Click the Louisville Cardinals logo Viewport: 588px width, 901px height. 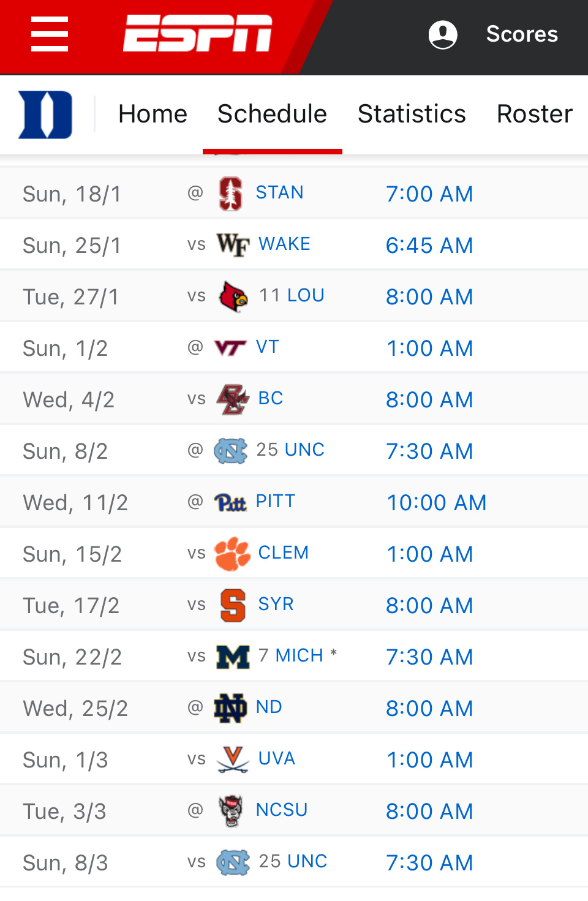233,296
